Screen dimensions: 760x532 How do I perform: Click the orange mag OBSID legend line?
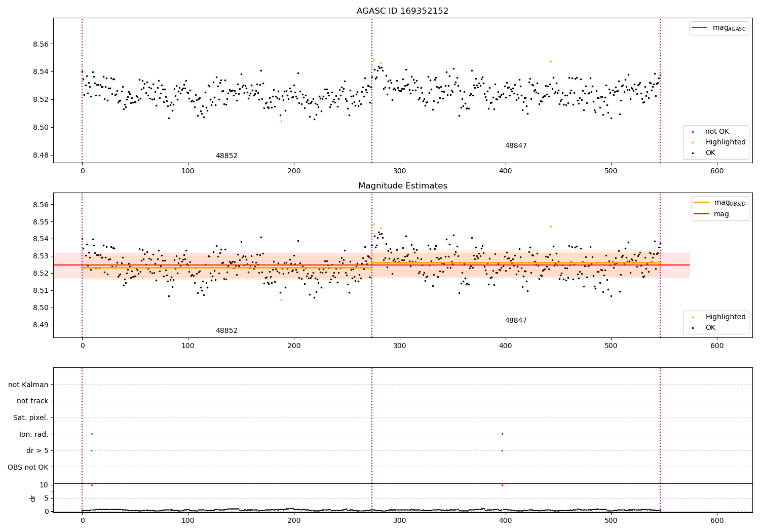click(x=701, y=203)
